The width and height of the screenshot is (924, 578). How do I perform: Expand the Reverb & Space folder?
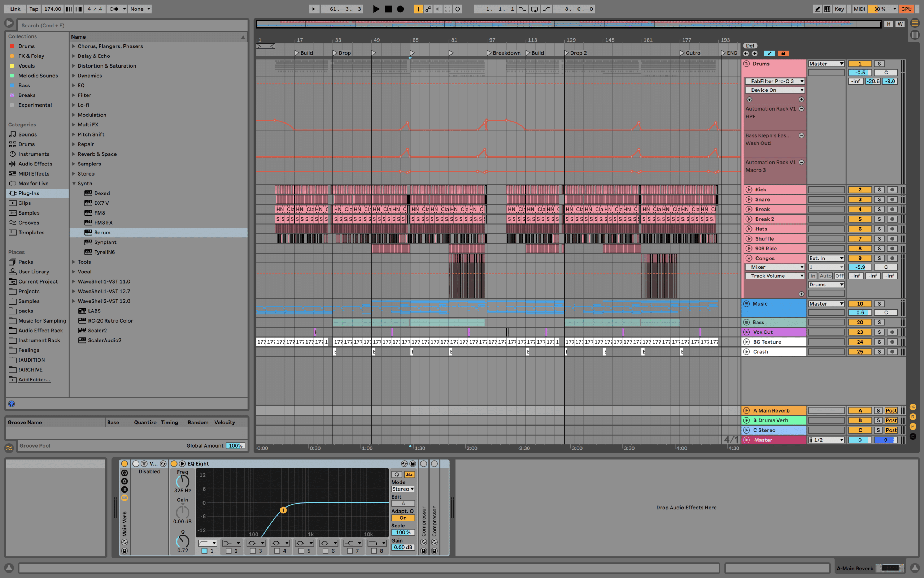74,154
